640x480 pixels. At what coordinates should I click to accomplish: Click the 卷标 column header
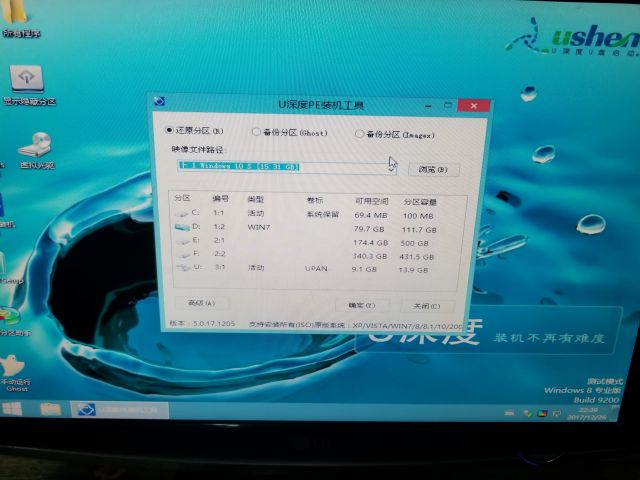pyautogui.click(x=315, y=200)
